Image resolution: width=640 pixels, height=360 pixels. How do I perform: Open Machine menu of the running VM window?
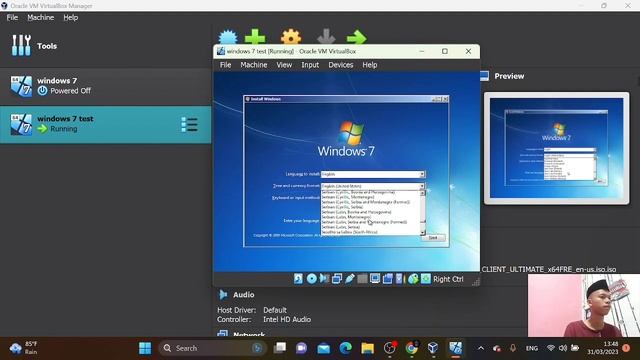253,65
